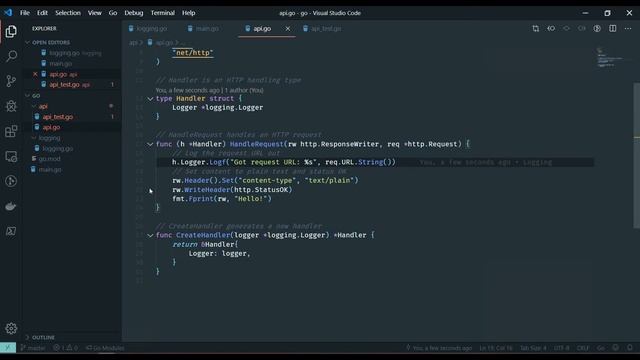The height and width of the screenshot is (360, 640).
Task: Open the Edit menu
Action: pos(42,13)
